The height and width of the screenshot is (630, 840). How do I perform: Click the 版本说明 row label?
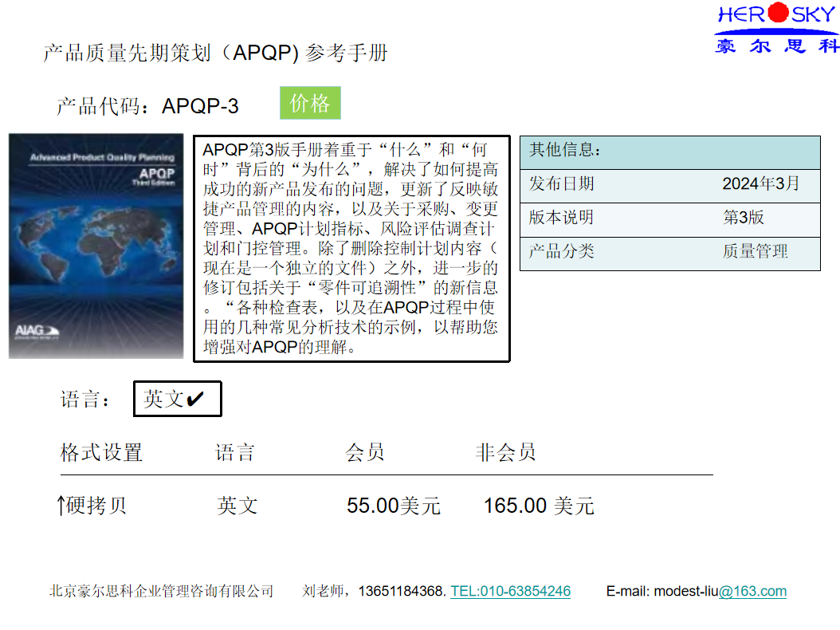[x=561, y=217]
